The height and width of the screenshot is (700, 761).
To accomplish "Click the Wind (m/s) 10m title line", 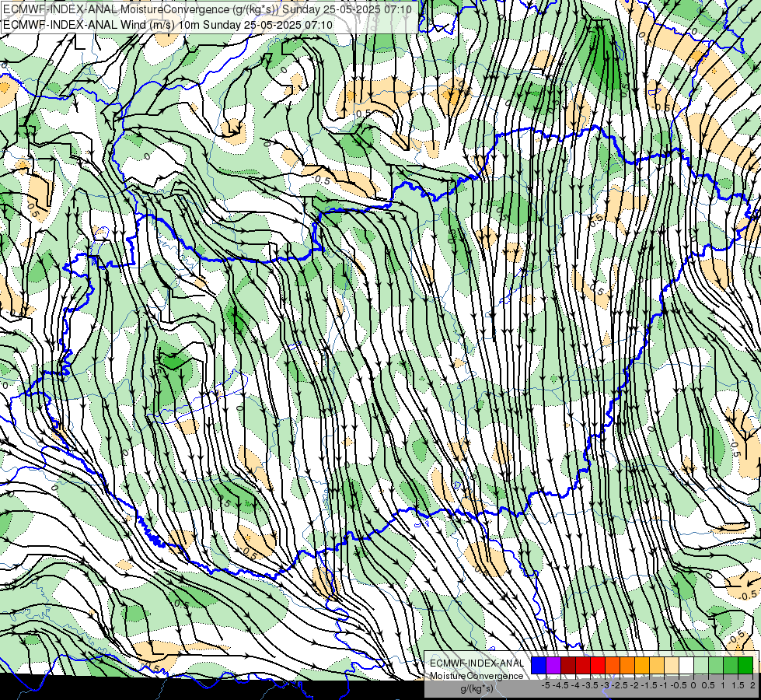I will tap(168, 24).
